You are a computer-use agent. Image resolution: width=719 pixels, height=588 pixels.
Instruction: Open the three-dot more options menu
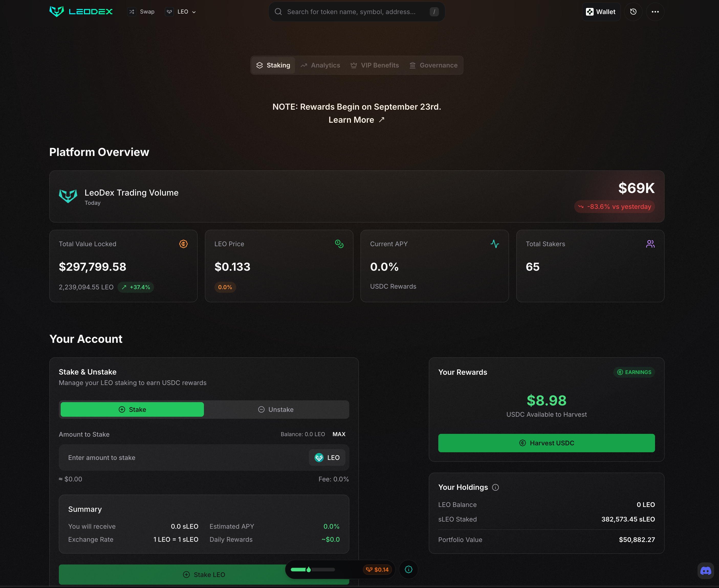coord(655,12)
